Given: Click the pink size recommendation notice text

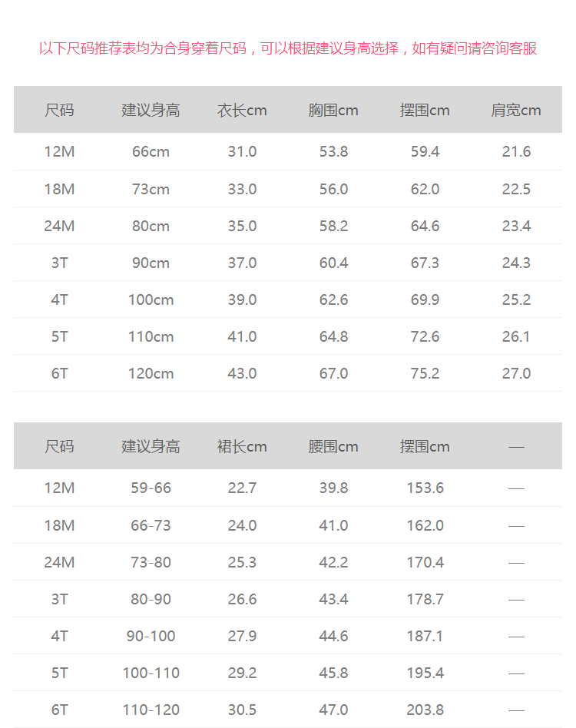Looking at the screenshot, I should (x=288, y=48).
